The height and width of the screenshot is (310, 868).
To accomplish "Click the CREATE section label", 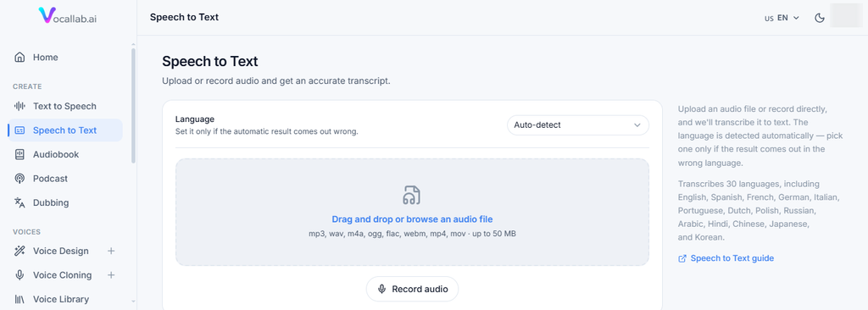I will click(27, 86).
